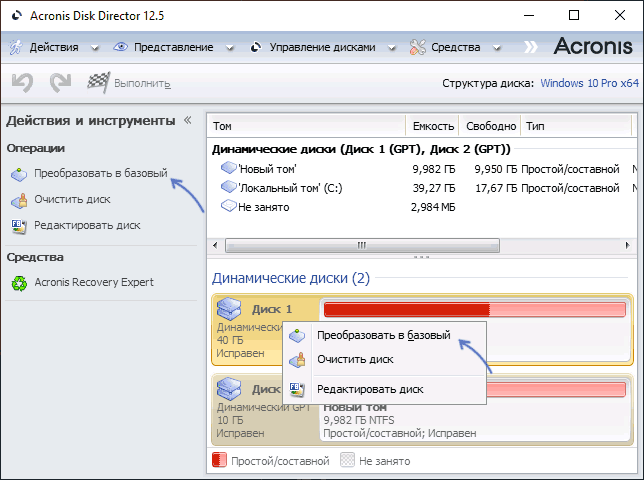
Task: Click the 39,27 ГБ capacity cell
Action: point(434,188)
